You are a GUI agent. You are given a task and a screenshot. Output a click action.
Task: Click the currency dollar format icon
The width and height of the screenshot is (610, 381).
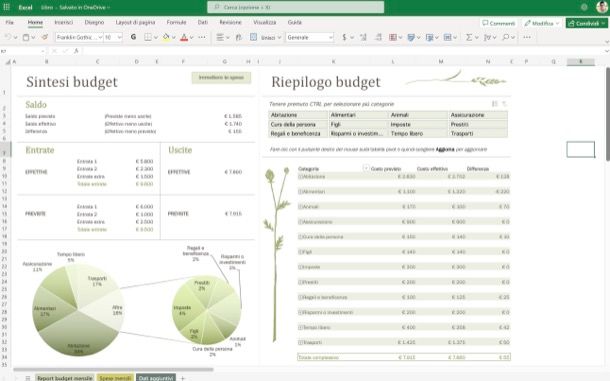click(344, 37)
